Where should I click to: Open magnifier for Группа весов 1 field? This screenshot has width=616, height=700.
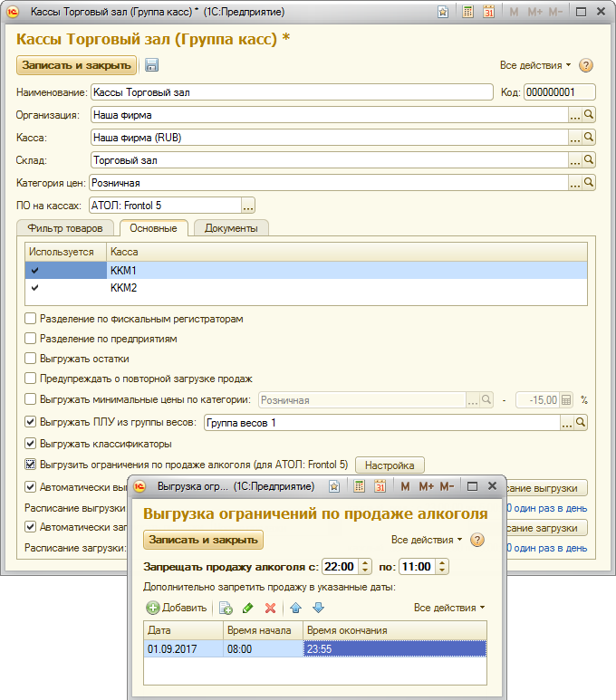pyautogui.click(x=581, y=422)
